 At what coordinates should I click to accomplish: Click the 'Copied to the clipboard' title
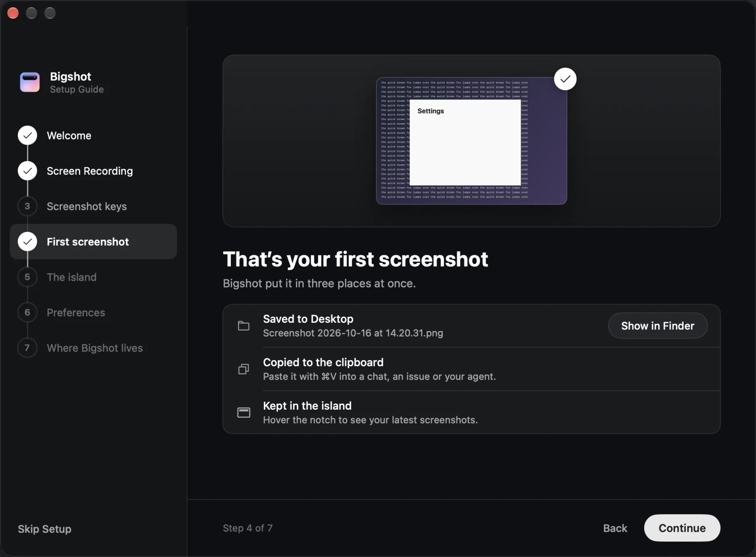tap(323, 362)
